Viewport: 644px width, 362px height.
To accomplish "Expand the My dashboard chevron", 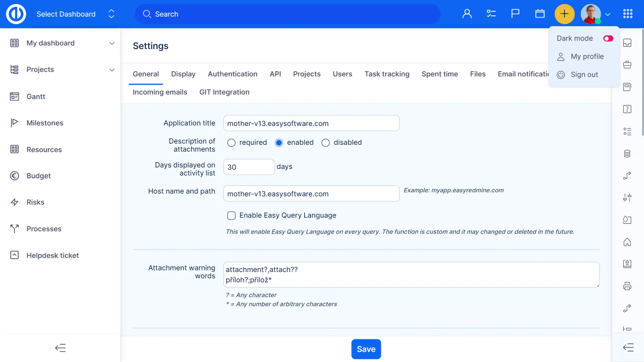I will [x=112, y=43].
